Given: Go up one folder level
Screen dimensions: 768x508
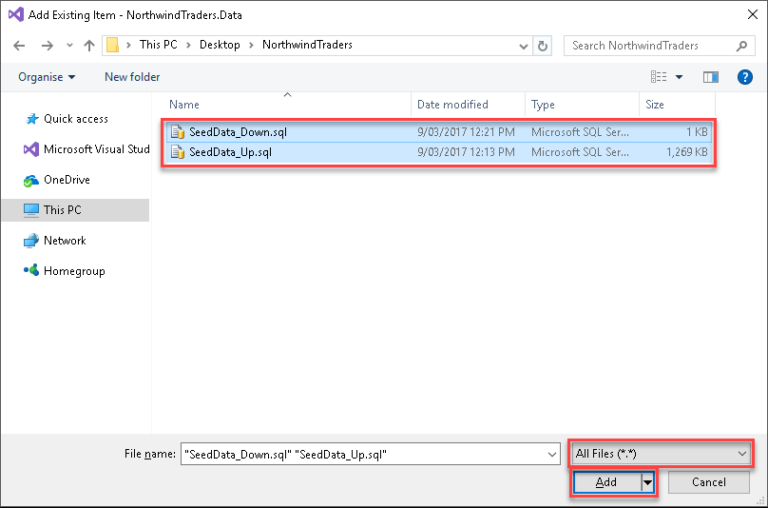Looking at the screenshot, I should pyautogui.click(x=89, y=45).
